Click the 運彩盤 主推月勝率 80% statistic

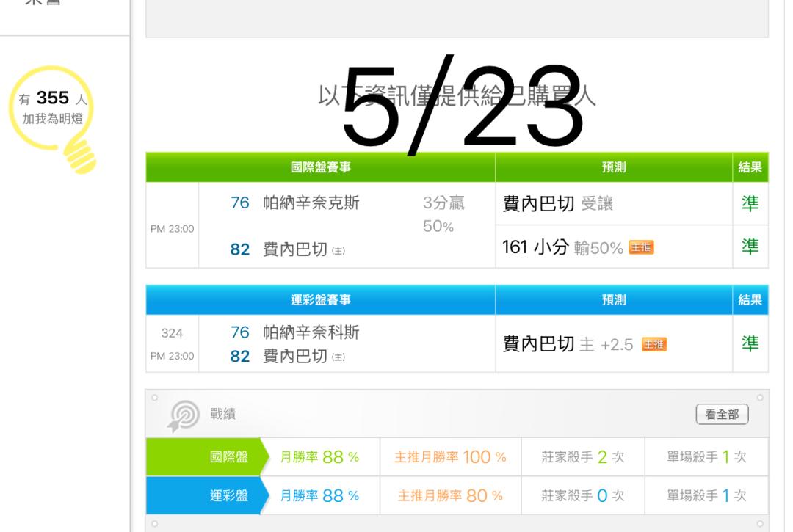[450, 495]
